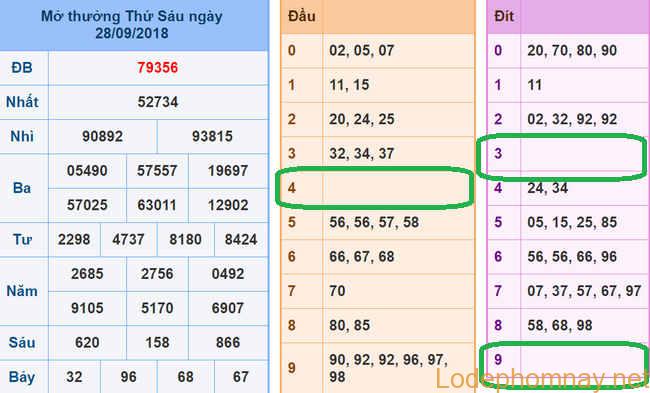Click the Đít values '24, 34'
The height and width of the screenshot is (393, 650).
click(x=547, y=188)
